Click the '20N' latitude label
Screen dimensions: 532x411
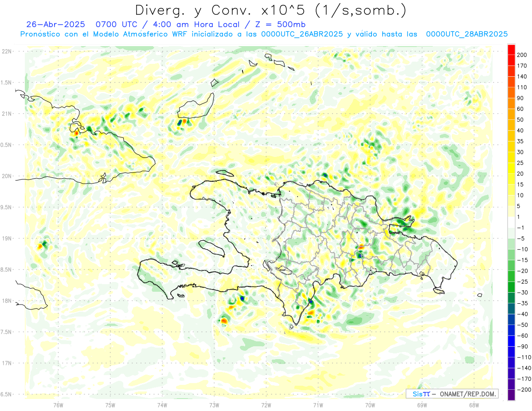pyautogui.click(x=7, y=176)
